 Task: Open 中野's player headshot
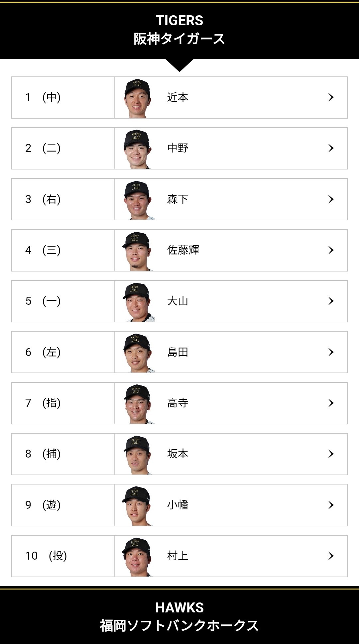pyautogui.click(x=137, y=149)
